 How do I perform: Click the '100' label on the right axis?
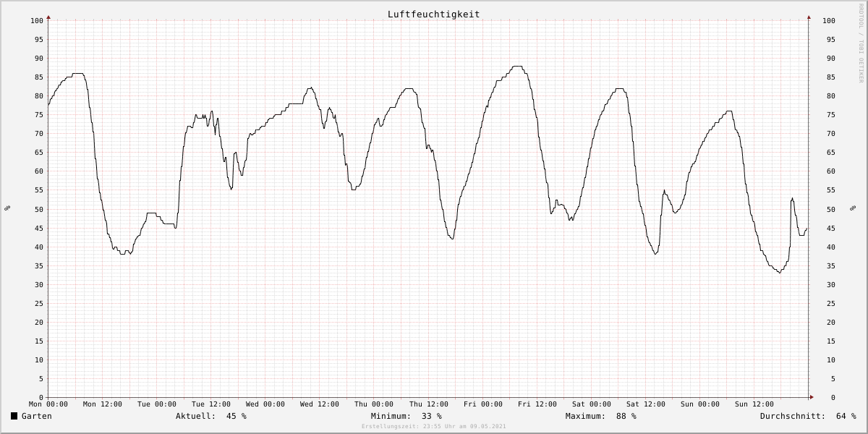tap(829, 21)
